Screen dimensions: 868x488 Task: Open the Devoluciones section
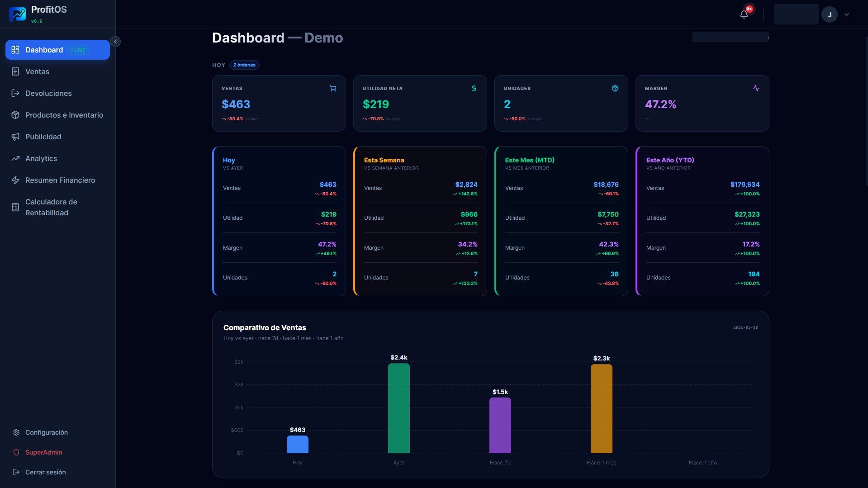pos(57,93)
